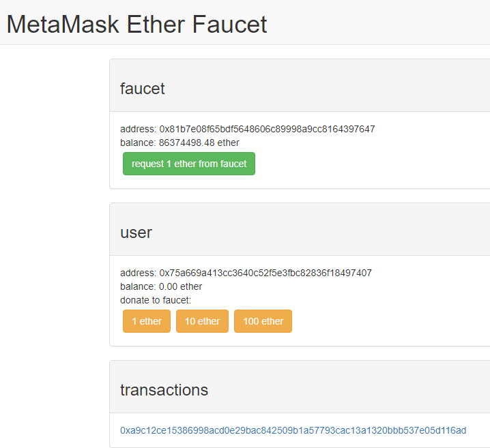This screenshot has height=448, width=490.
Task: Click the balance label in user panel
Action: [x=138, y=286]
